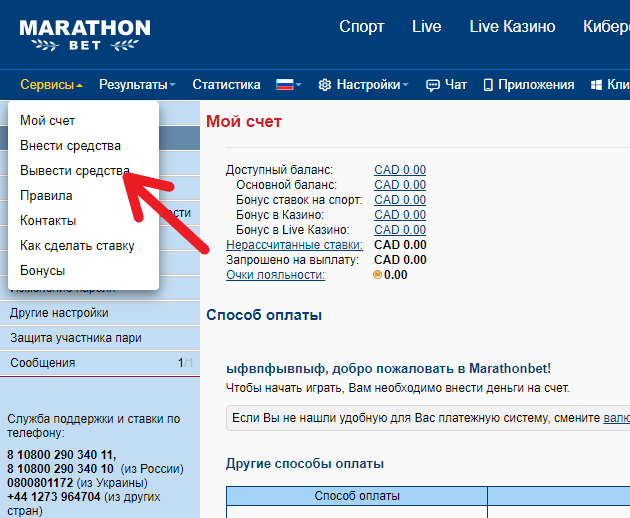Click Бонус в Live Казино amount link

400,230
